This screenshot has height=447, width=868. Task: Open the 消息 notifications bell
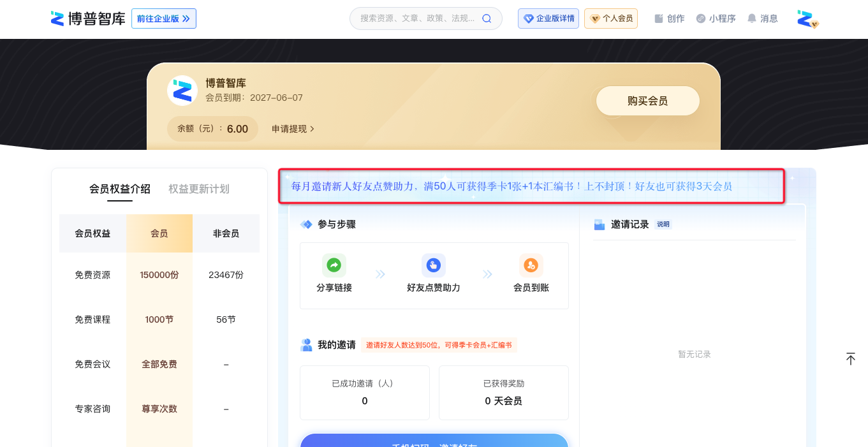coord(763,18)
